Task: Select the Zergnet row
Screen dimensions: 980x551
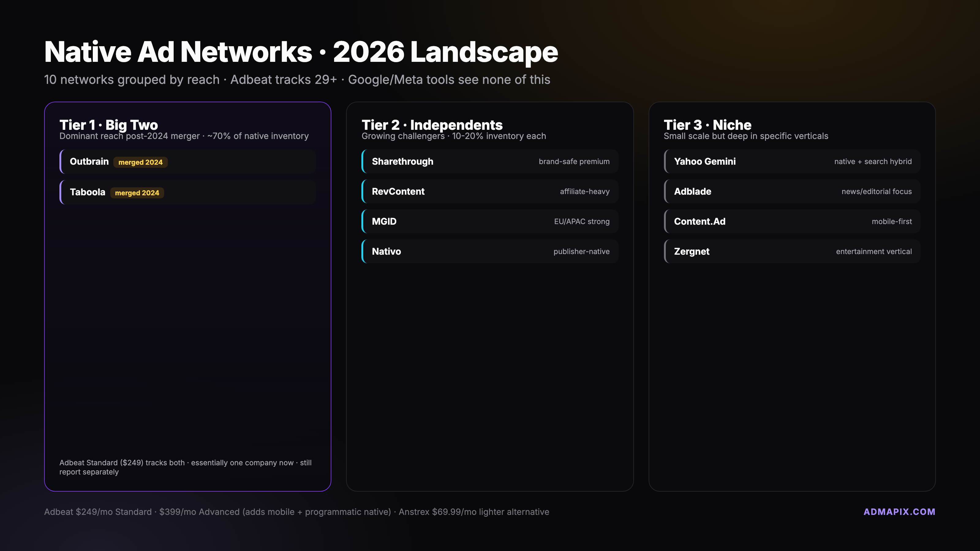Action: coord(792,251)
